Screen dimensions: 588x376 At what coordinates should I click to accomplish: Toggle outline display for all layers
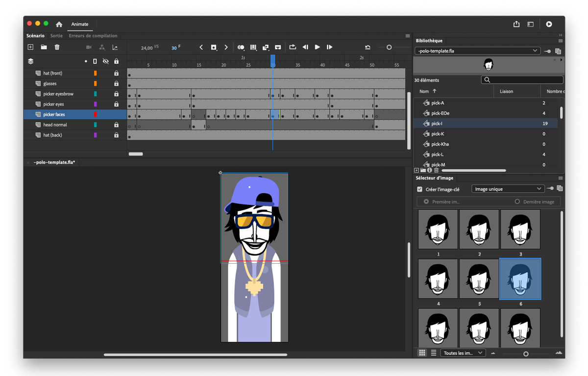95,61
